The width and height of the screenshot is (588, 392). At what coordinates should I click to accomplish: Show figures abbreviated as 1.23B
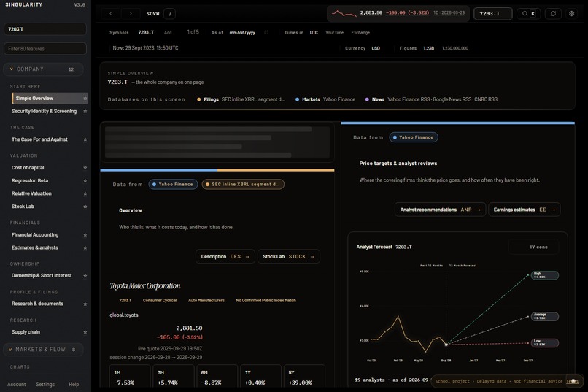[428, 48]
